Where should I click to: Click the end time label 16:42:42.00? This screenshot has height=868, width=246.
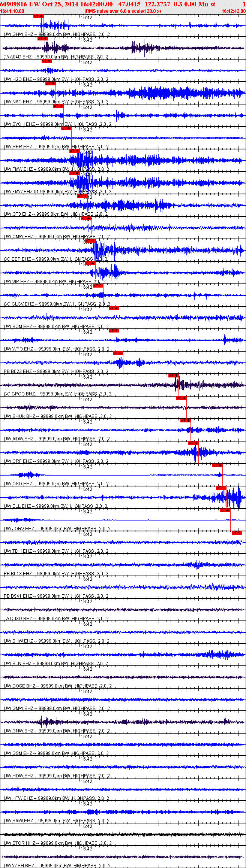coord(233,11)
